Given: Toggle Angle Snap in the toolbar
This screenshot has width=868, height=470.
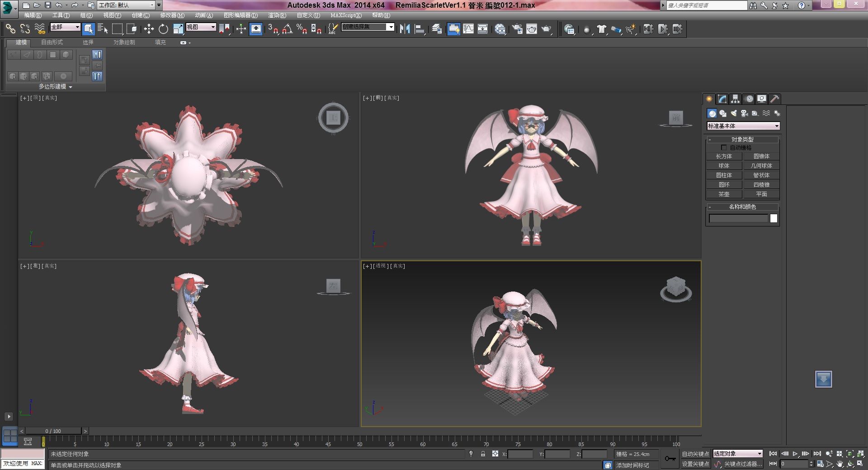Looking at the screenshot, I should point(287,29).
